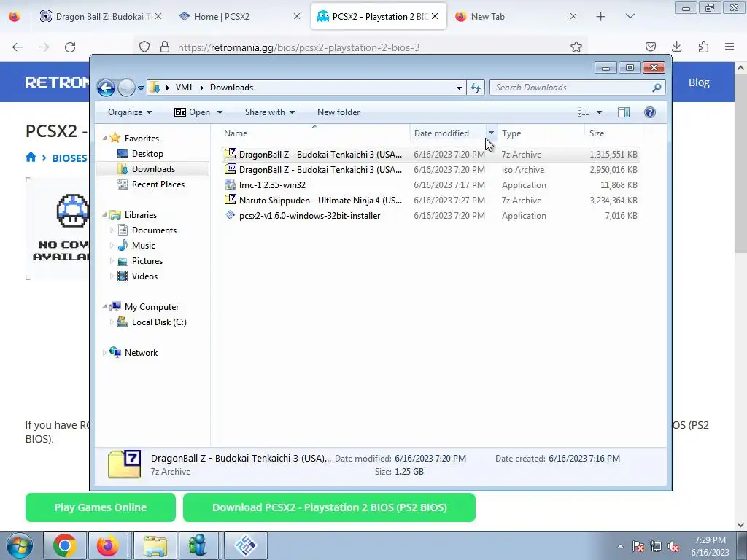Click the Explorer forward navigation arrow
This screenshot has height=560, width=747.
(x=126, y=87)
